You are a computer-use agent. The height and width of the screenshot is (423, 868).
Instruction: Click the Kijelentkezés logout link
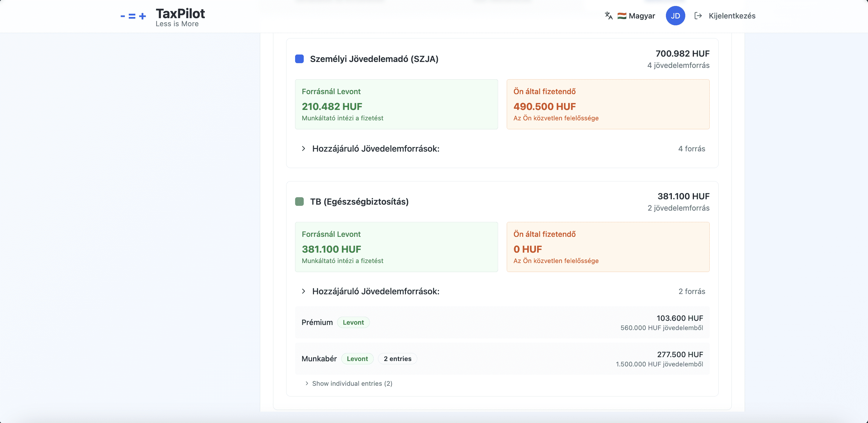click(732, 16)
